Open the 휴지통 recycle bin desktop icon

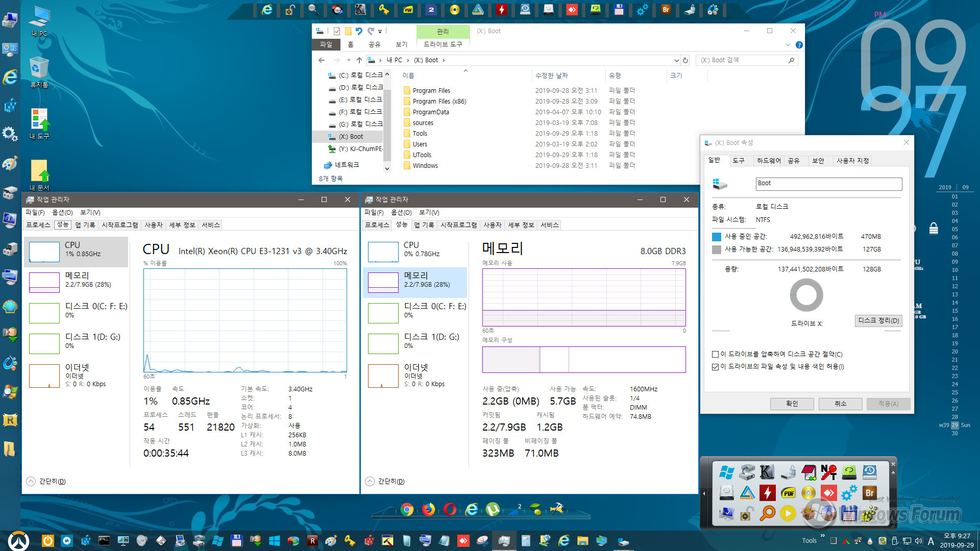(x=39, y=72)
